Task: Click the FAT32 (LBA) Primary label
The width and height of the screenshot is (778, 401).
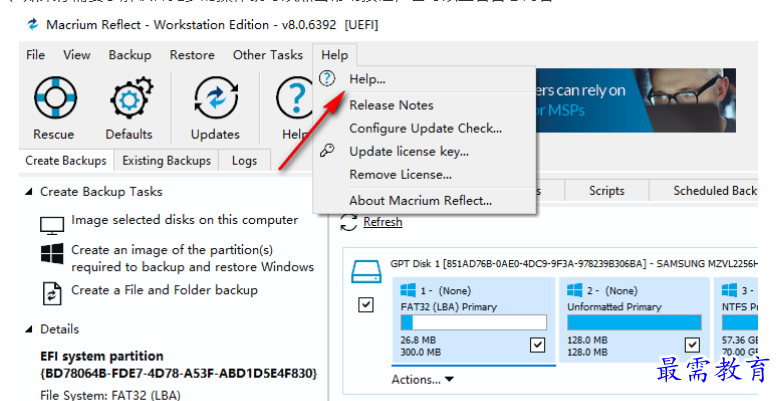Action: [x=449, y=307]
